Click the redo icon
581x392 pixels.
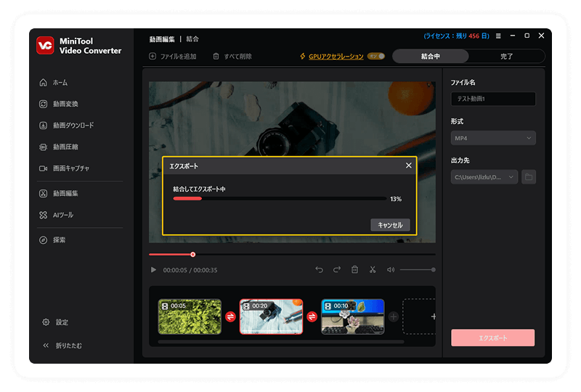(x=337, y=270)
